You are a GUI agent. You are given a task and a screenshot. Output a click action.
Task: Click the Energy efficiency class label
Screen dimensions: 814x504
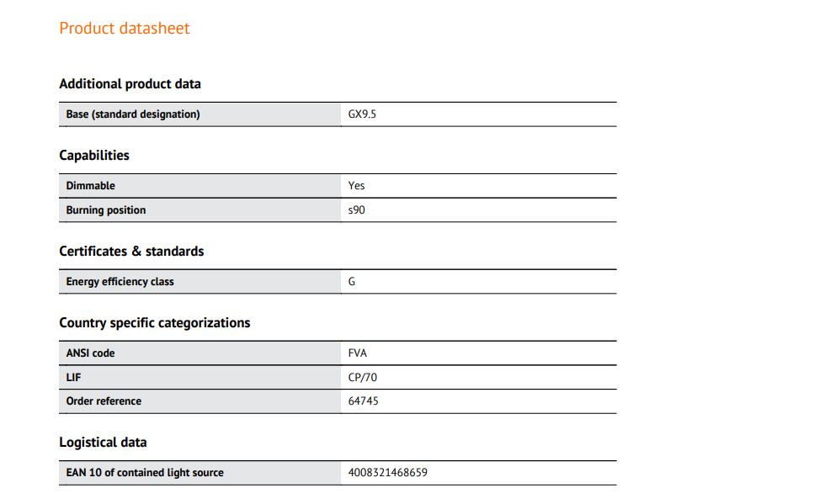[x=120, y=282]
